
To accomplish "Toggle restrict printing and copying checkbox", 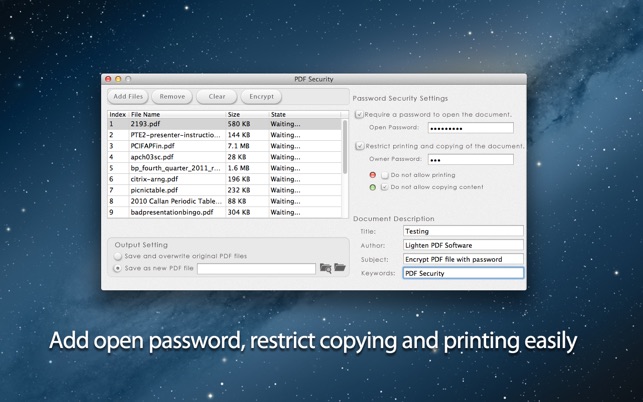I will tap(360, 146).
